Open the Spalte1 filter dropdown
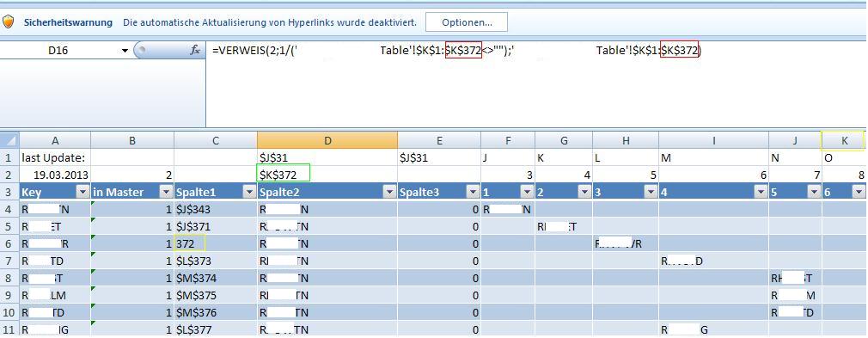This screenshot has width=868, height=338. (x=249, y=193)
